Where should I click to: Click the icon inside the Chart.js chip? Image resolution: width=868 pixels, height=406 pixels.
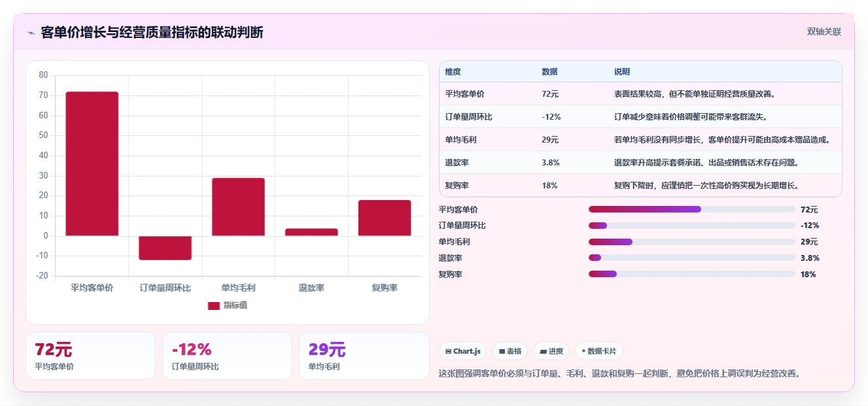pyautogui.click(x=448, y=352)
